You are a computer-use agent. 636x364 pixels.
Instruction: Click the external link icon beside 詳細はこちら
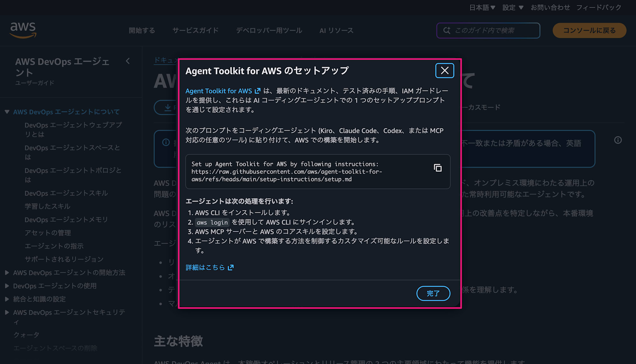[x=231, y=267]
